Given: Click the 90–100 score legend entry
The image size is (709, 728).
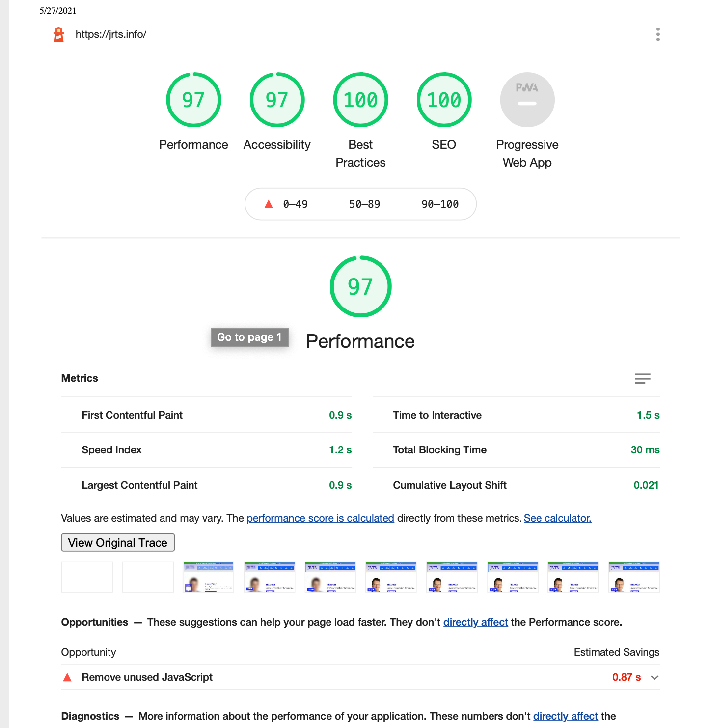Looking at the screenshot, I should coord(440,204).
